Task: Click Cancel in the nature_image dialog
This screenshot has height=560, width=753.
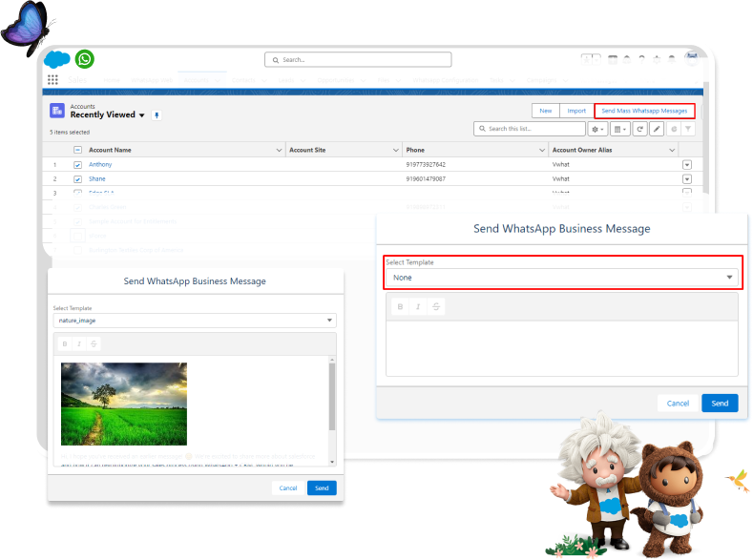Action: pyautogui.click(x=288, y=488)
